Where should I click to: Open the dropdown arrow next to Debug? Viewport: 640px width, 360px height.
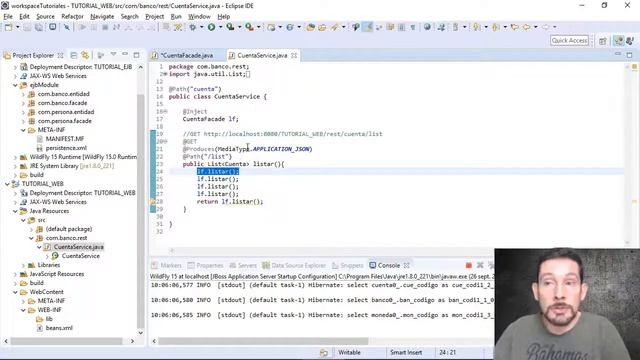pyautogui.click(x=201, y=27)
